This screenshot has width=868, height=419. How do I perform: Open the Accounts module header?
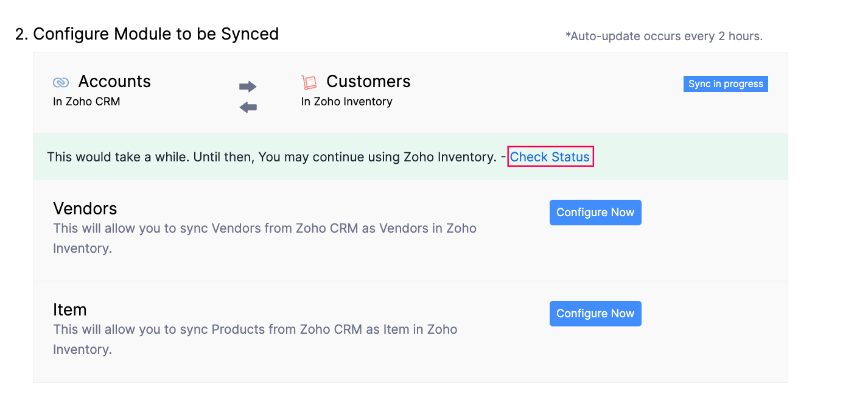[x=114, y=82]
